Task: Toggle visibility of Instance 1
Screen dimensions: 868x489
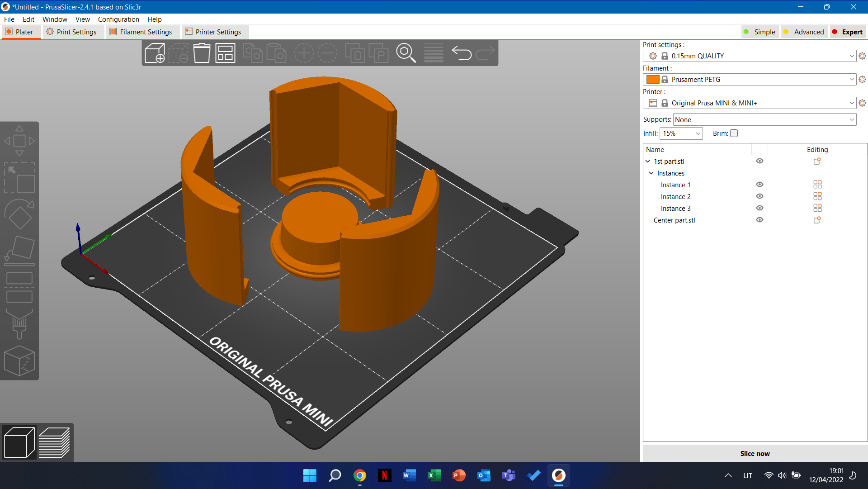Action: [759, 185]
